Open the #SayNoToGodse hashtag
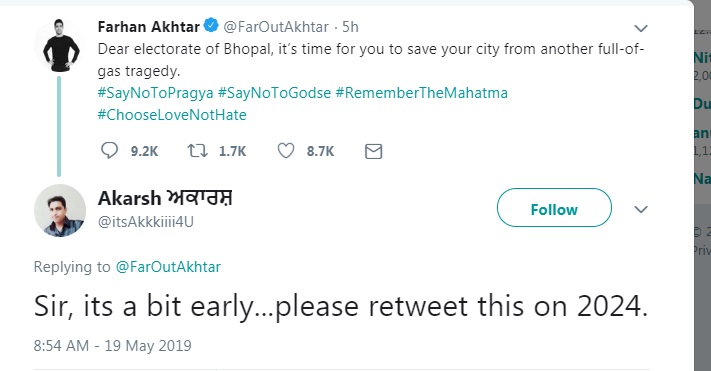The width and height of the screenshot is (711, 371). pos(274,93)
